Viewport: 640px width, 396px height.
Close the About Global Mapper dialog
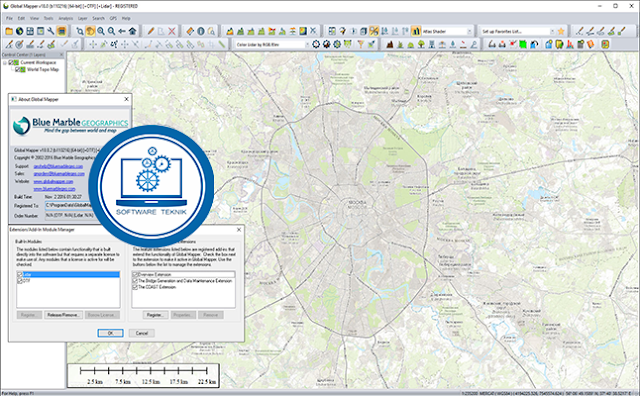[x=126, y=99]
